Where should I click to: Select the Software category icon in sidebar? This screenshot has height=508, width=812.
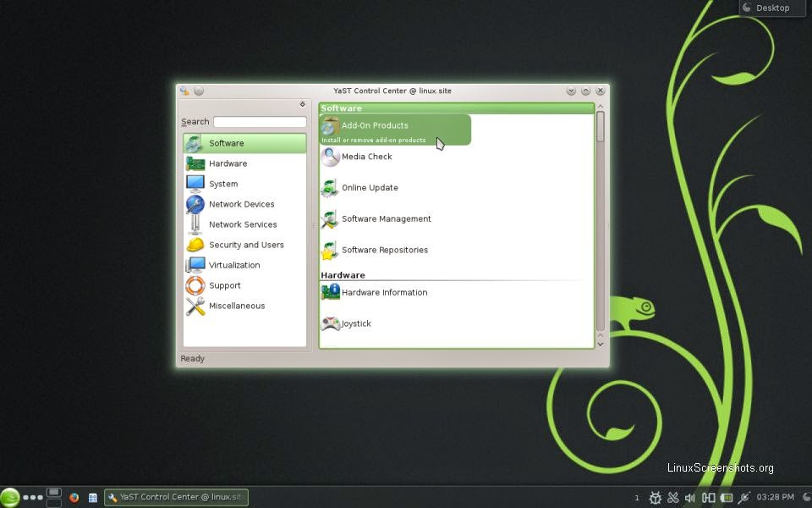point(195,143)
